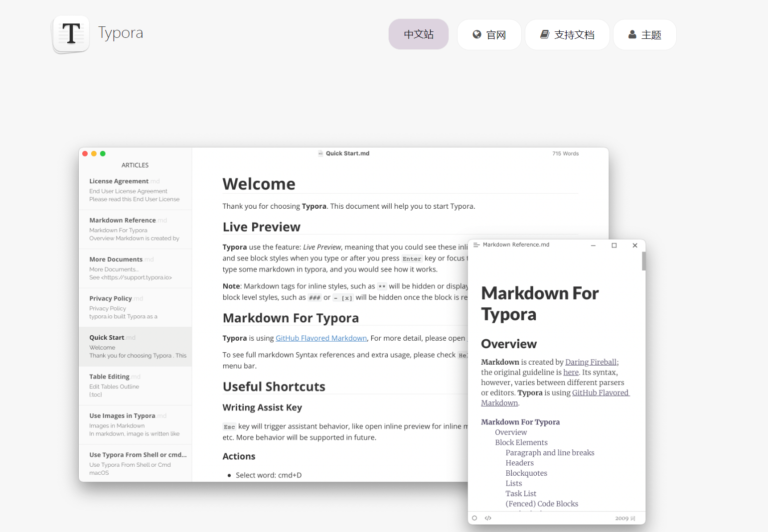Viewport: 768px width, 532px height.
Task: Click Markdown For Typora toc root entry
Action: coord(520,422)
